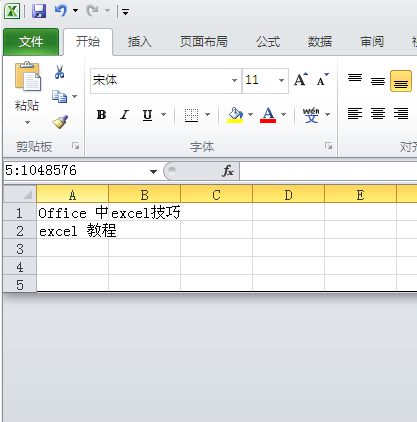Select column E header
Viewport: 417px width, 422px height.
point(360,194)
